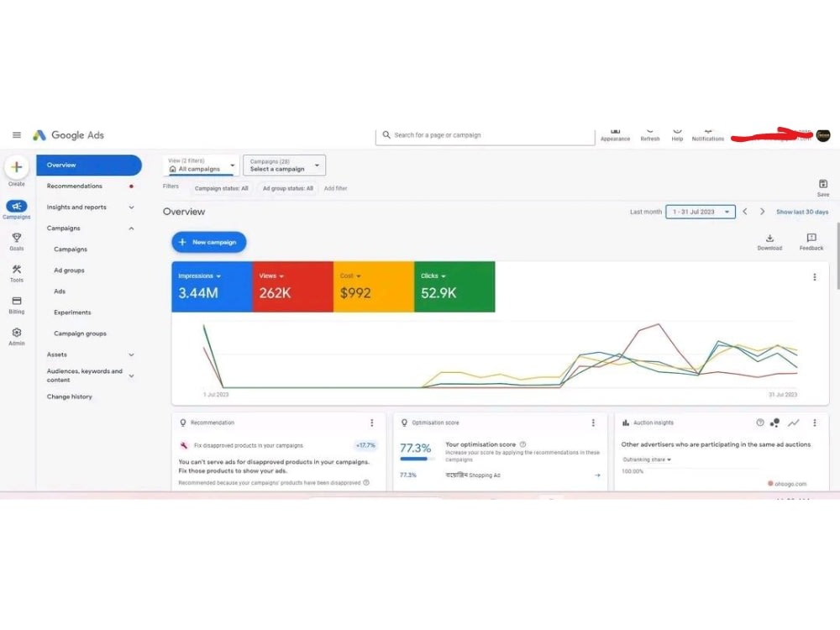840x630 pixels.
Task: Click the New campaign button
Action: (x=209, y=242)
